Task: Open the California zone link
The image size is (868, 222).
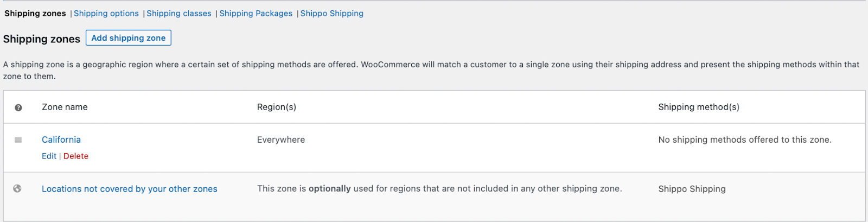Action: (x=61, y=139)
